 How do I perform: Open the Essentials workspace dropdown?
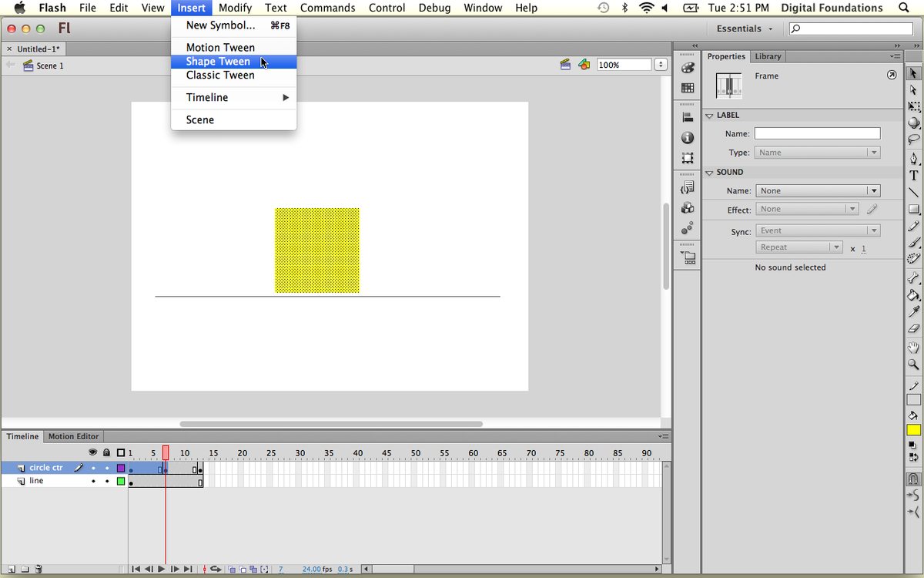744,29
